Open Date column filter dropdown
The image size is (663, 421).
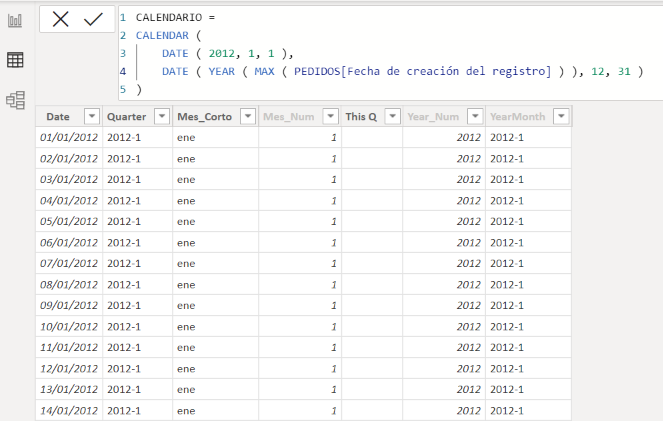pos(92,116)
